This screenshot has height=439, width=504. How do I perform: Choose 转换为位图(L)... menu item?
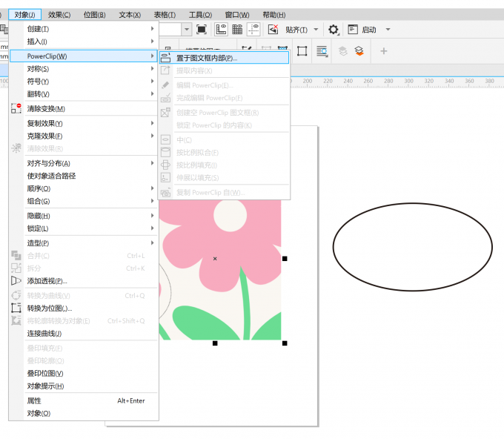point(84,308)
